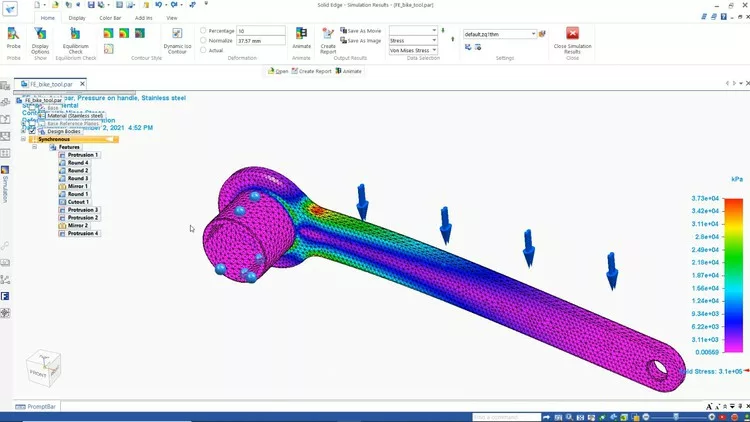Screen dimensions: 750x422
Task: Click the Redo icon in quick access toolbar
Action: pos(174,5)
